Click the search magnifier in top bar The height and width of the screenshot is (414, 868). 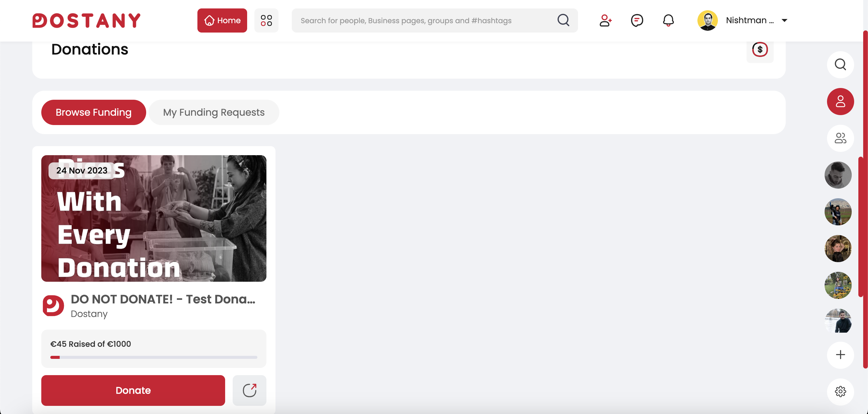point(563,20)
